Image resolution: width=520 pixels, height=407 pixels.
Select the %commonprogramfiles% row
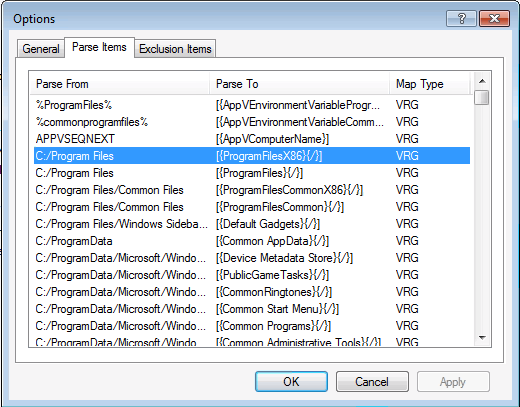pyautogui.click(x=252, y=122)
